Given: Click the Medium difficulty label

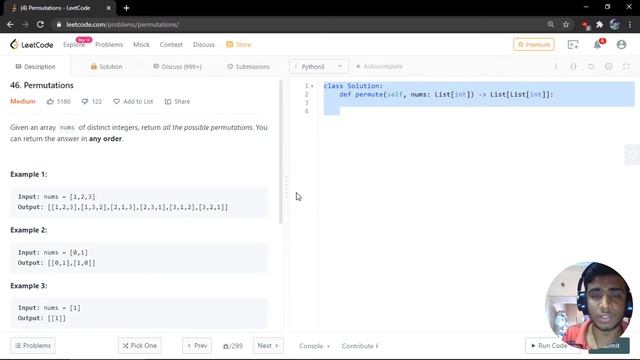Looking at the screenshot, I should (23, 101).
